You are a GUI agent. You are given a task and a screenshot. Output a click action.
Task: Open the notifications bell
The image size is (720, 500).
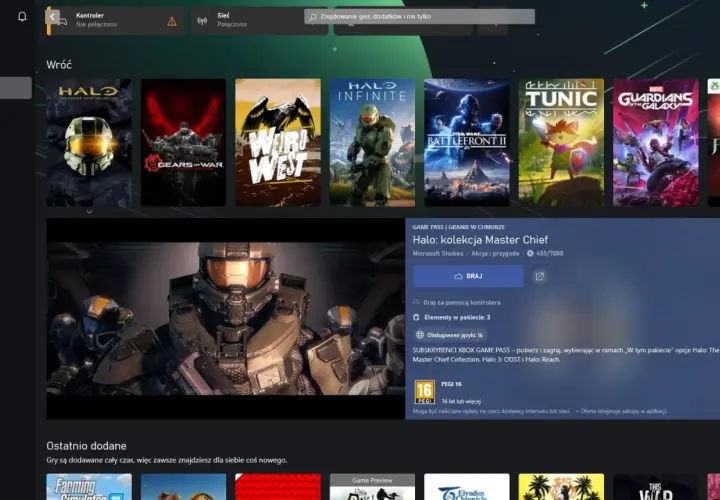coord(22,17)
